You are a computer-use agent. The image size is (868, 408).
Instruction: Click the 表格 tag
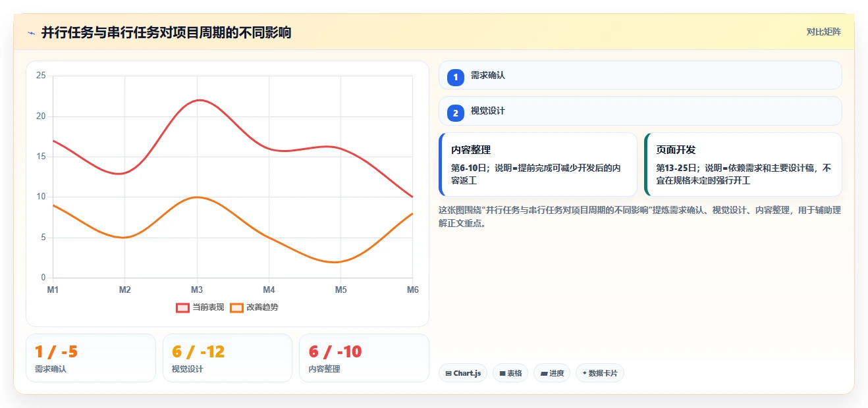point(510,373)
